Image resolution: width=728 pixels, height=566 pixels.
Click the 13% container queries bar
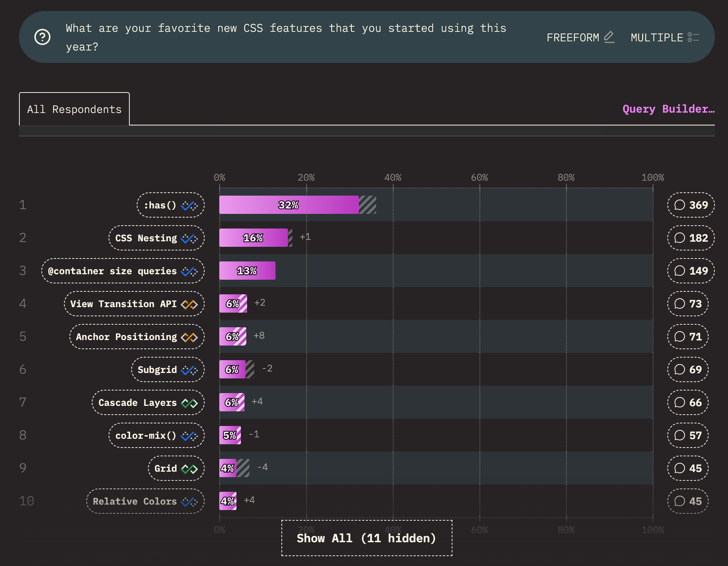(x=247, y=271)
